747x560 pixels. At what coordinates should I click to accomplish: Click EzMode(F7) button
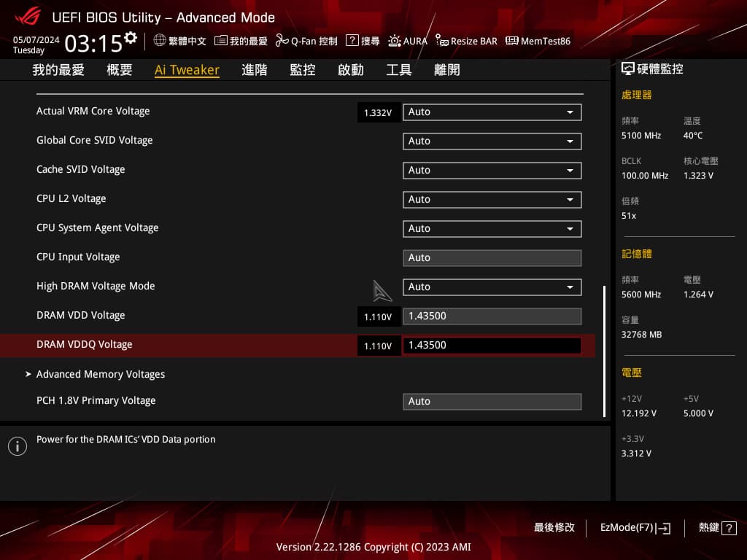click(x=635, y=528)
